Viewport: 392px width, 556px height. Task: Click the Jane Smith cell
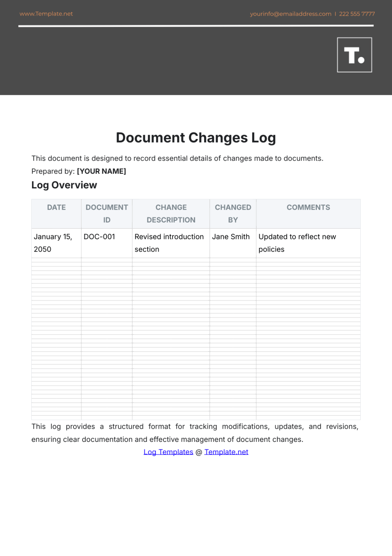[x=233, y=243]
